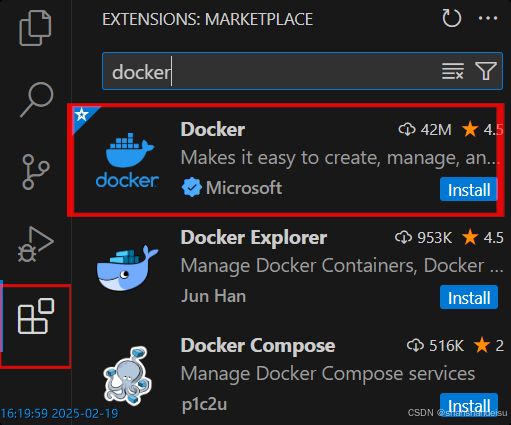Open the Search view in activity bar
This screenshot has width=511, height=425.
[x=37, y=99]
